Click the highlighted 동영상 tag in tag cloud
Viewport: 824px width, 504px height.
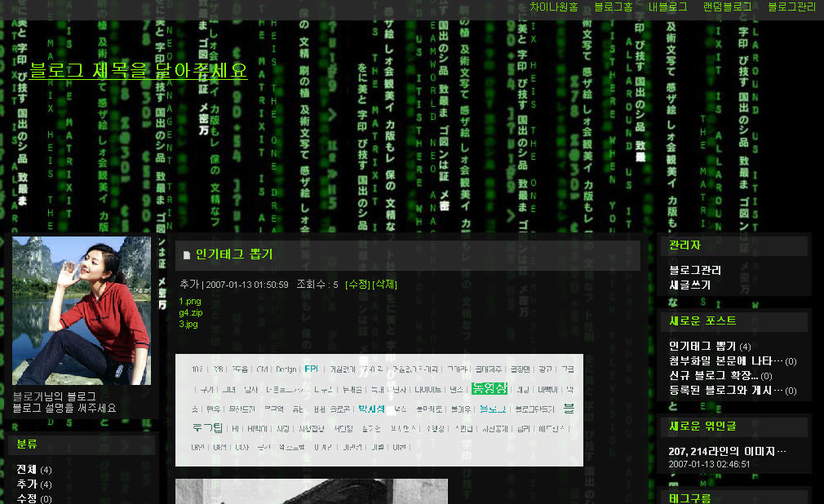490,388
